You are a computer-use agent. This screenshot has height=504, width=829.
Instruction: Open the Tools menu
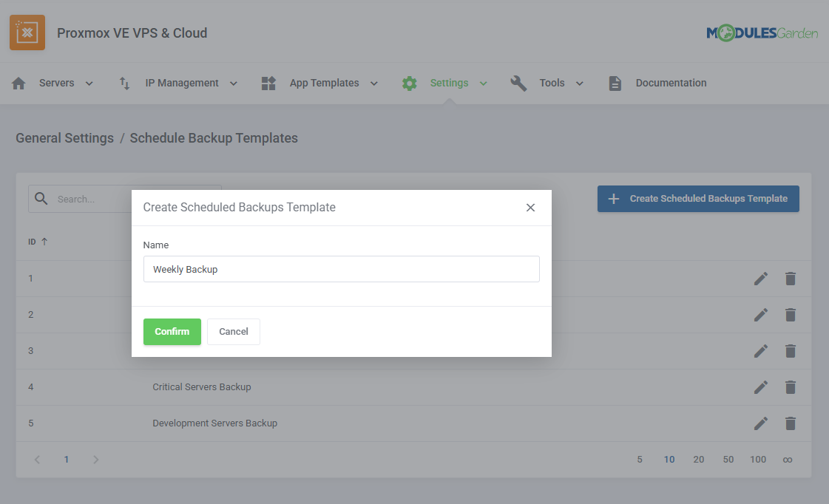[552, 83]
